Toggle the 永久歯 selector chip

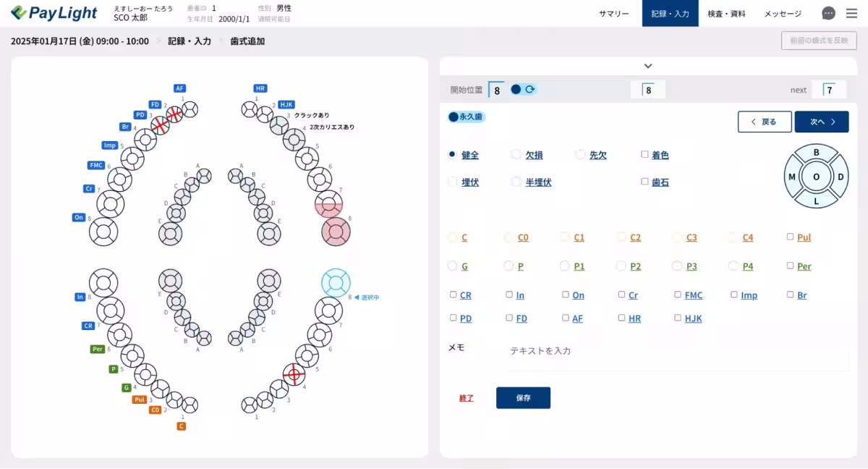(x=466, y=116)
